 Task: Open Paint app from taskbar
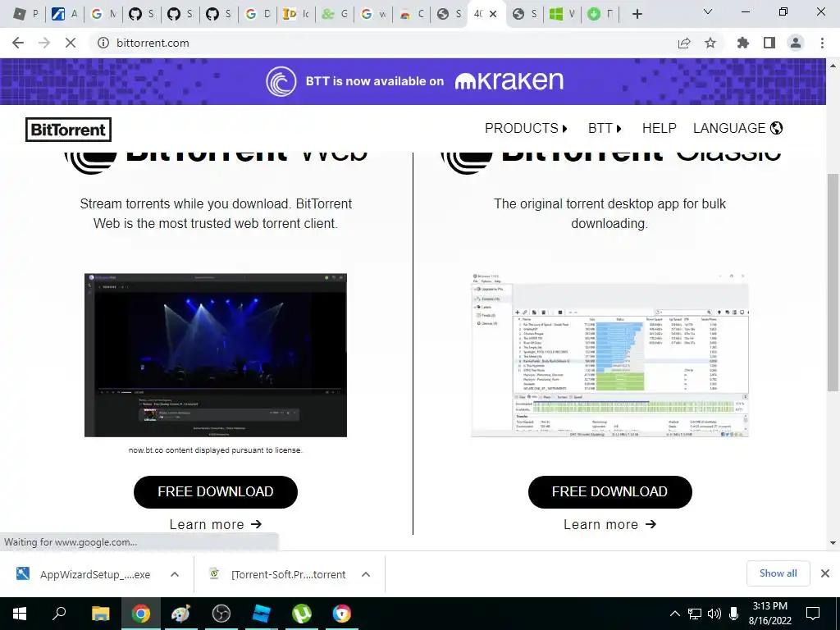[x=180, y=614]
